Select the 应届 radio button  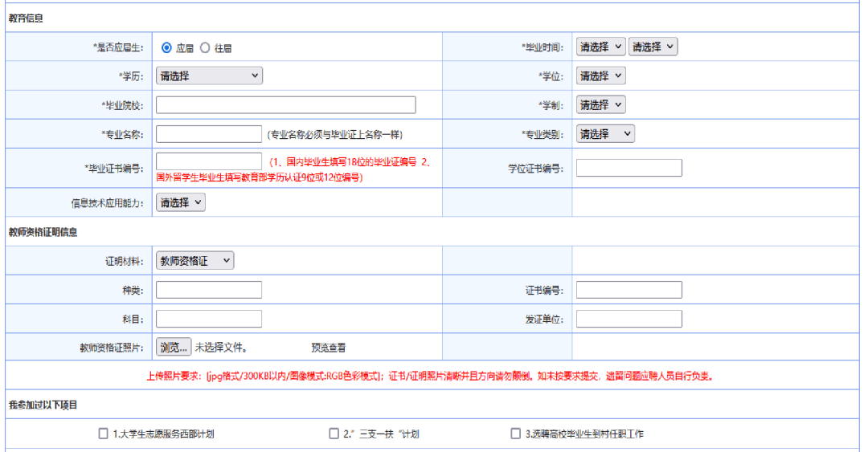click(x=166, y=48)
